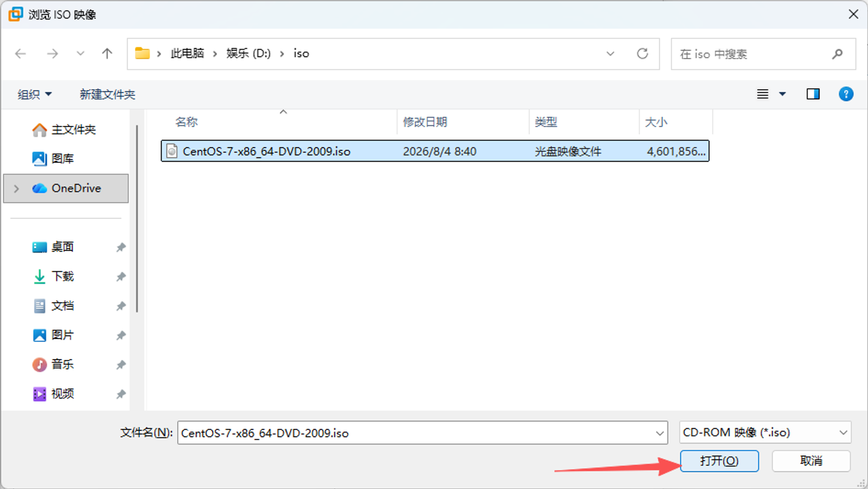
Task: Click the 取消 button
Action: point(811,461)
